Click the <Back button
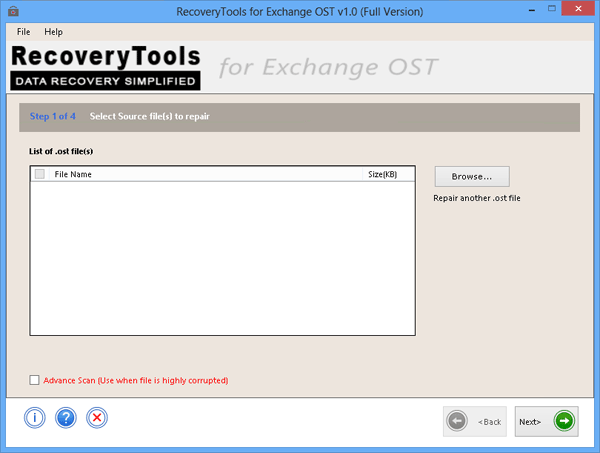The width and height of the screenshot is (600, 453). tap(475, 421)
